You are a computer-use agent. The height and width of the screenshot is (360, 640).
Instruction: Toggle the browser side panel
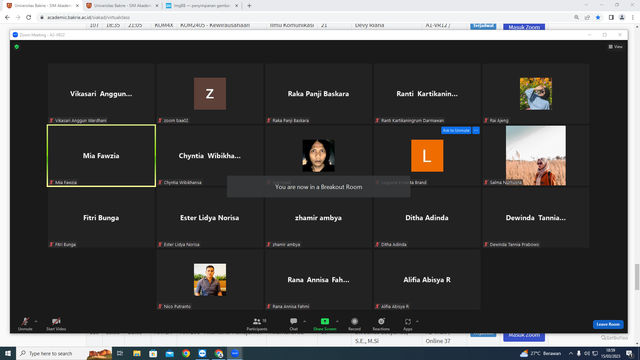(x=611, y=18)
